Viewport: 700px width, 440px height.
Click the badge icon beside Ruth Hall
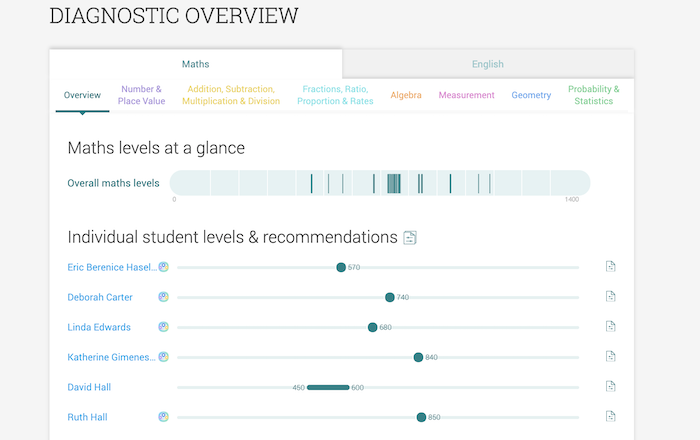(x=163, y=417)
